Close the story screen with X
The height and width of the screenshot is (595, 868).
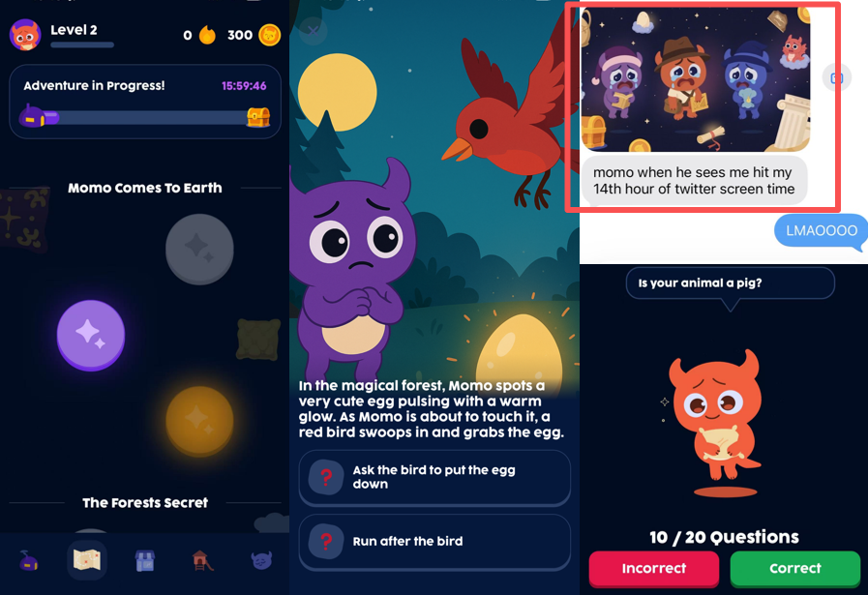point(313,31)
